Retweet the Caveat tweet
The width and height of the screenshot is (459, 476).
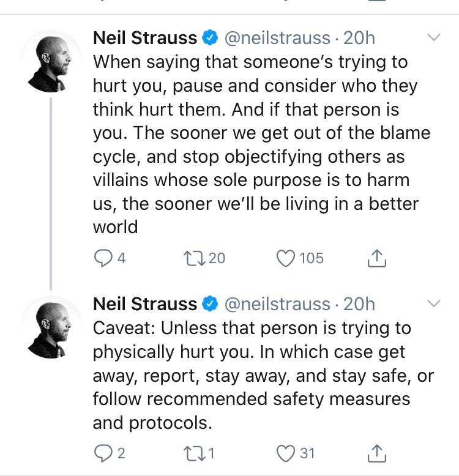[x=195, y=453]
